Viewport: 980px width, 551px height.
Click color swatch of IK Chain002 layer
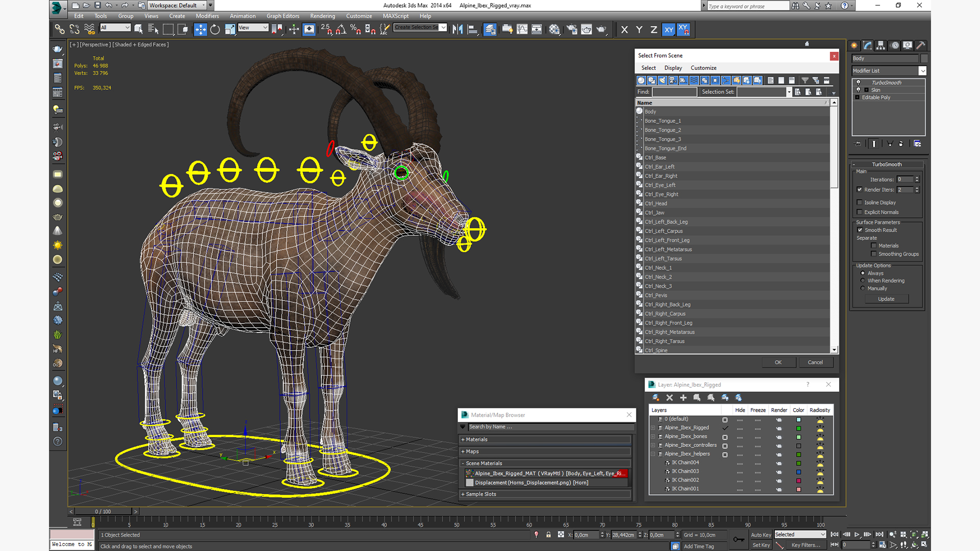click(798, 480)
